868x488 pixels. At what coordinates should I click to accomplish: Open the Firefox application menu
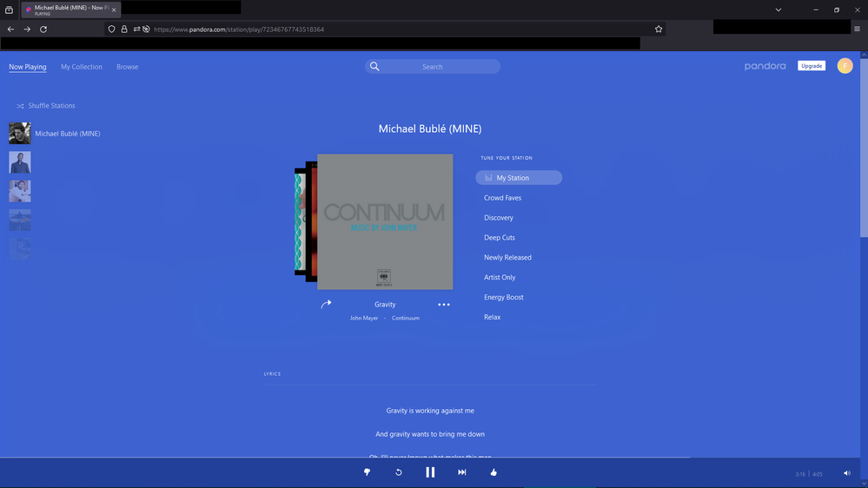pyautogui.click(x=857, y=29)
